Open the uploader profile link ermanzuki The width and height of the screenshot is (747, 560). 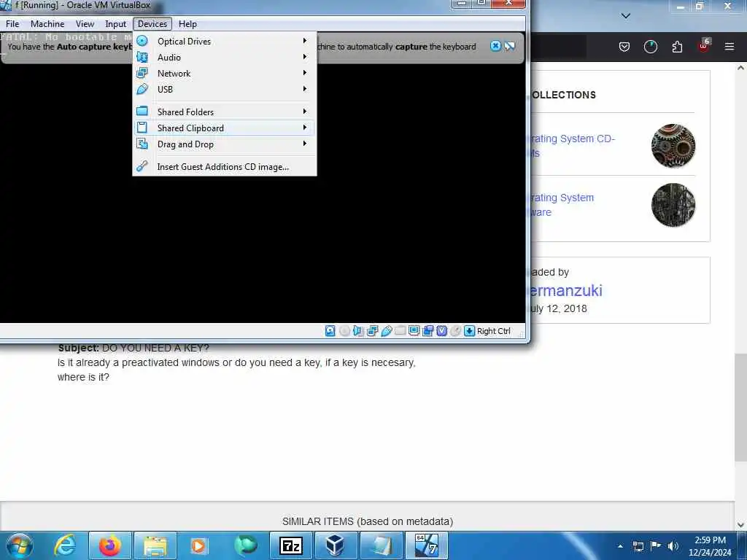click(566, 290)
